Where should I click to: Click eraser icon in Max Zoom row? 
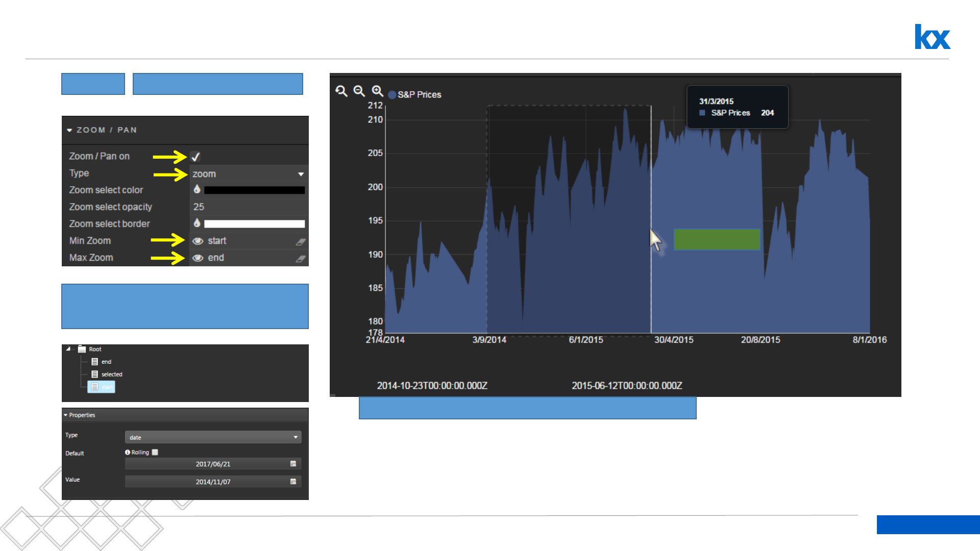point(301,259)
